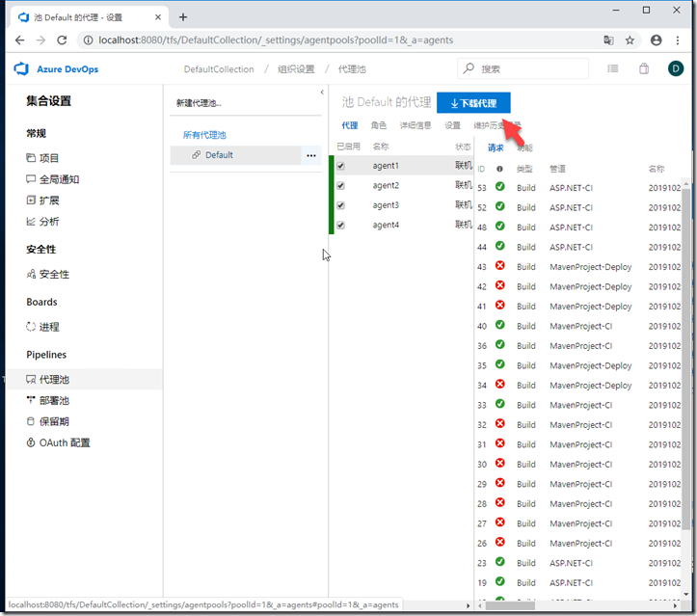Click failed status icon of request 43
This screenshot has width=697, height=616.
(x=500, y=266)
